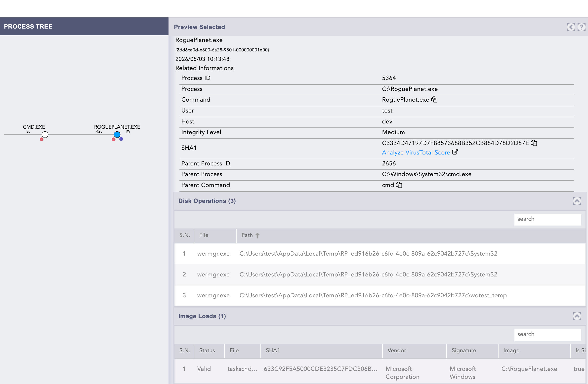
Task: Click the save icon beside ROGUEPLANET.EXE node
Action: coord(128,132)
